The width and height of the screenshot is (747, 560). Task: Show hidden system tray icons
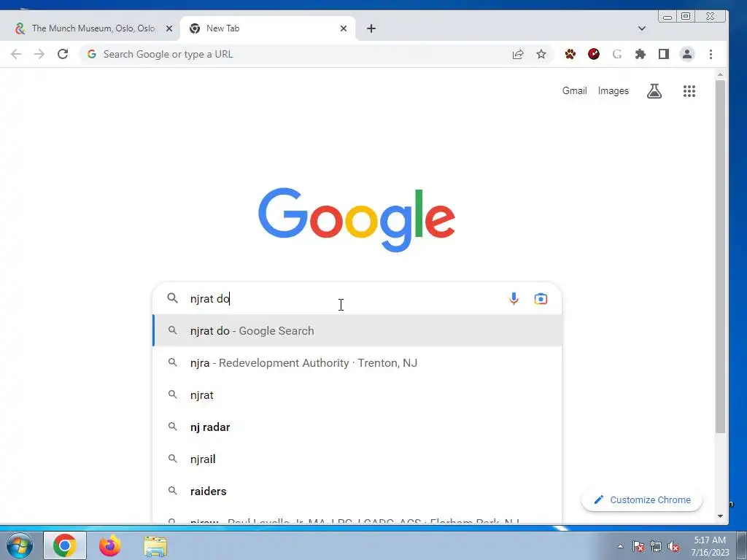point(620,546)
